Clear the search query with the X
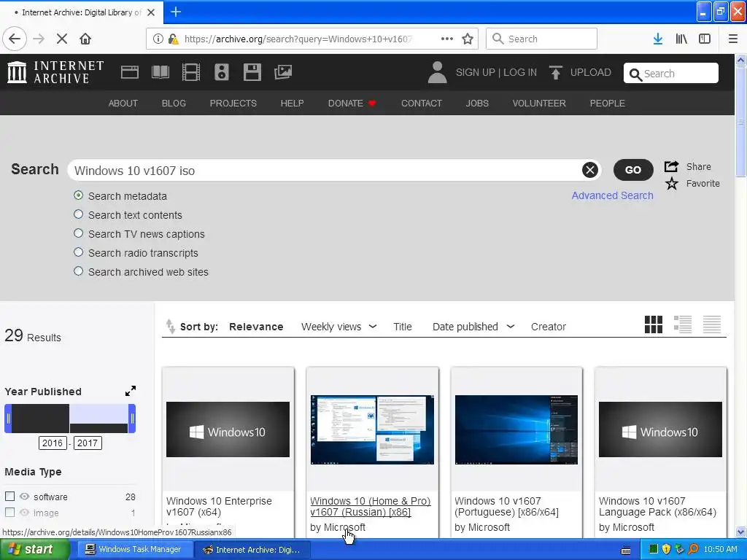This screenshot has height=560, width=747. [x=589, y=170]
